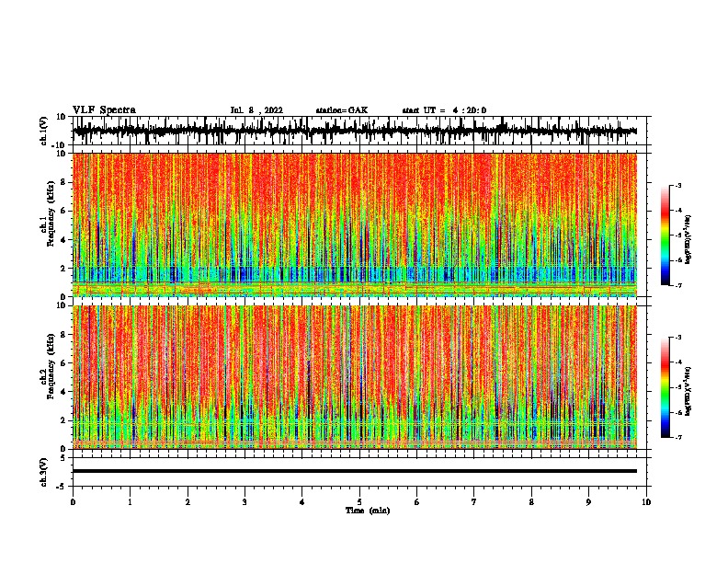The image size is (728, 563).
Task: Click the "Time (min)" x-axis label
Action: (x=368, y=511)
